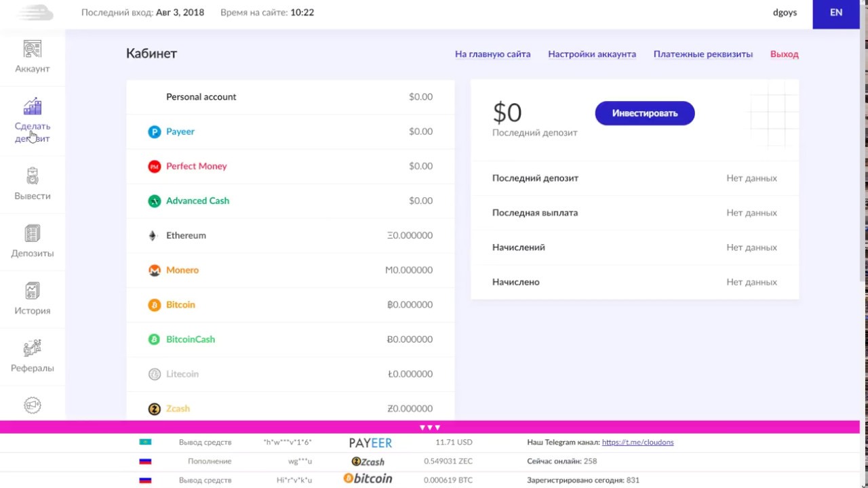Click the Последняя выплата row label
This screenshot has width=868, height=488.
[x=535, y=213]
